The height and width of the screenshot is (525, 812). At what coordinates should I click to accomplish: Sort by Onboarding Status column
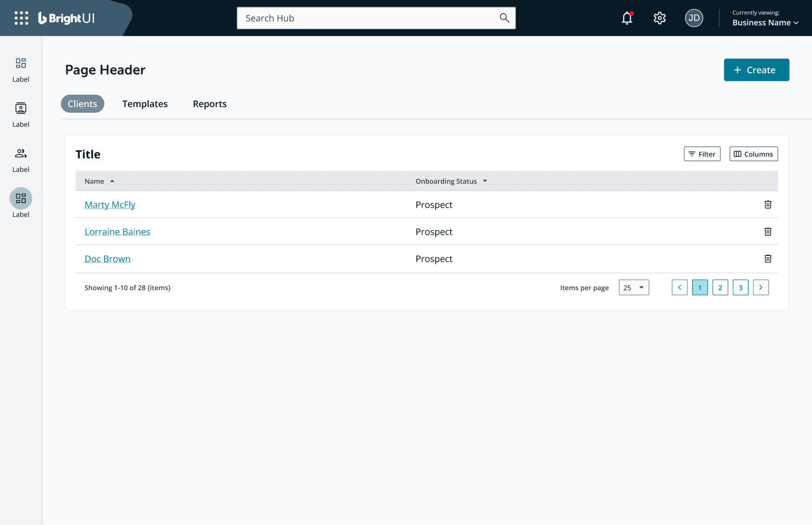pyautogui.click(x=451, y=181)
